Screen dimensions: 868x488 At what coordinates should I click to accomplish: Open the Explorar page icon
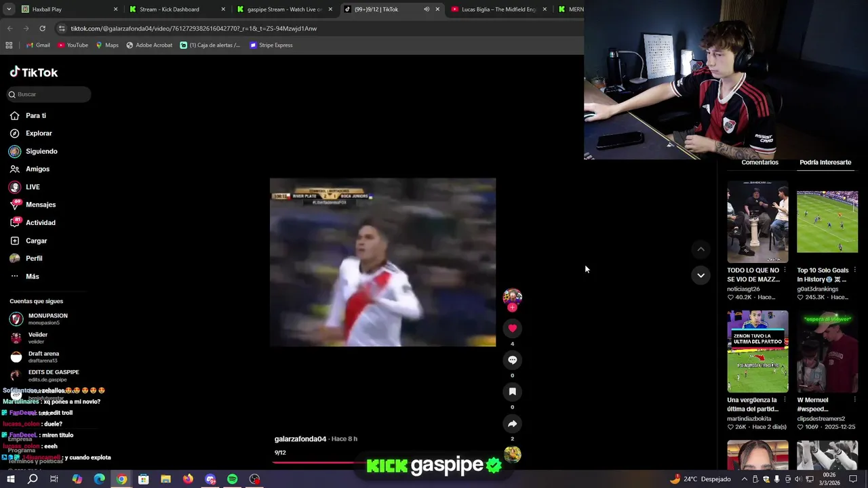[15, 134]
